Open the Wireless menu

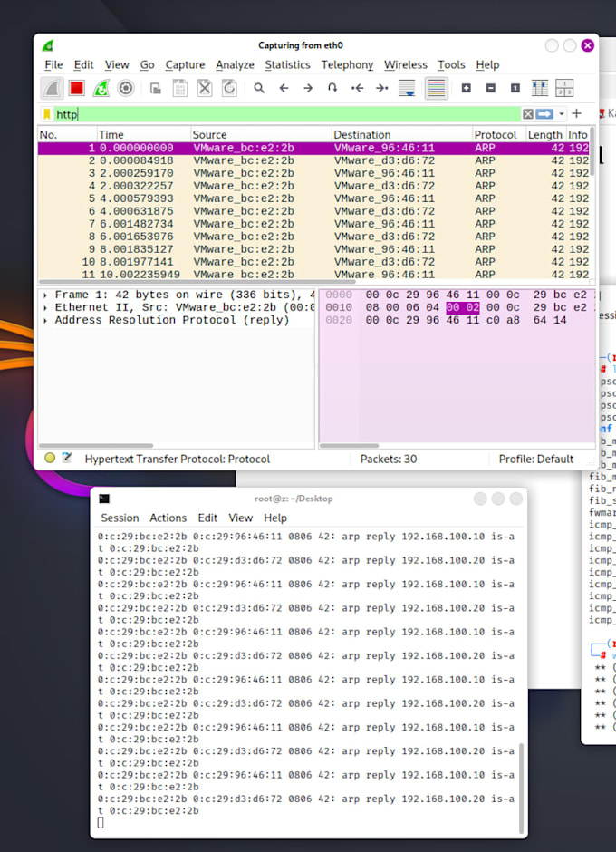tap(405, 64)
